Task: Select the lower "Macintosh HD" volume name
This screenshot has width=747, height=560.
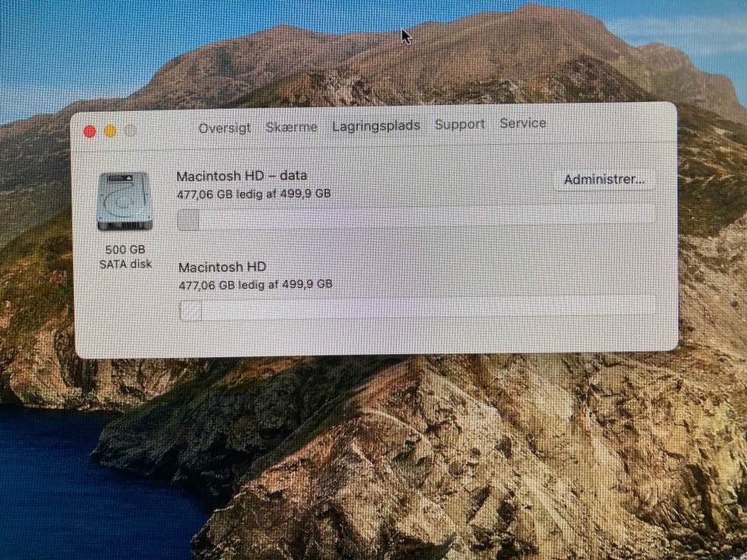Action: (x=222, y=267)
